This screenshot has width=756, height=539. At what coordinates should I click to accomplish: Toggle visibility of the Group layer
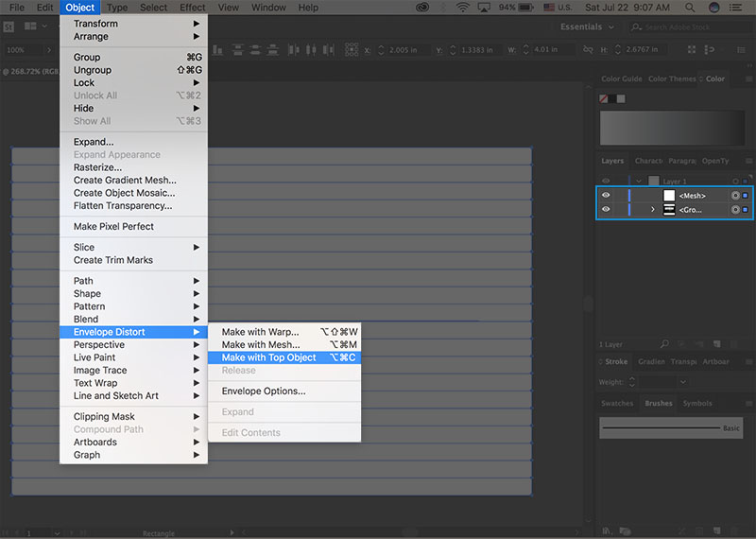pyautogui.click(x=606, y=209)
